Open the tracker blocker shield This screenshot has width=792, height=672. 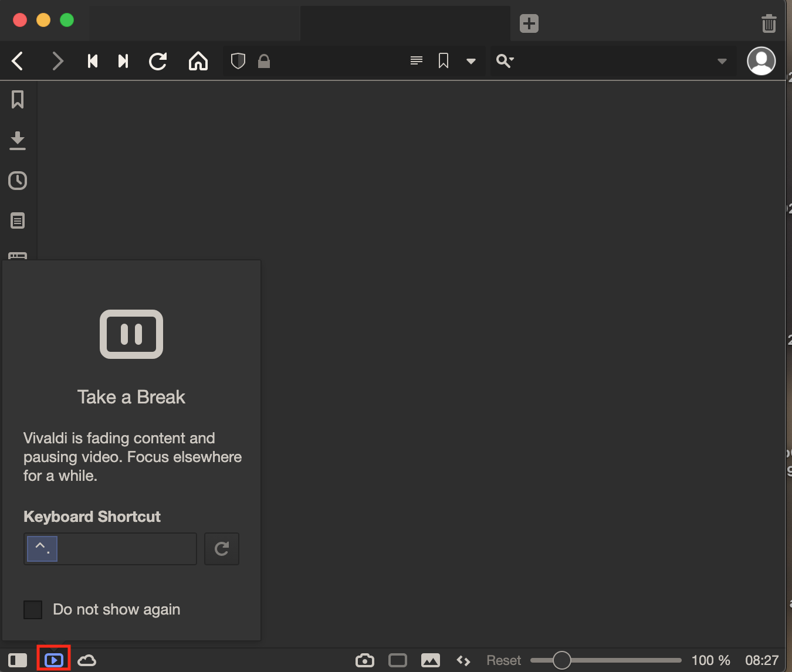coord(238,61)
